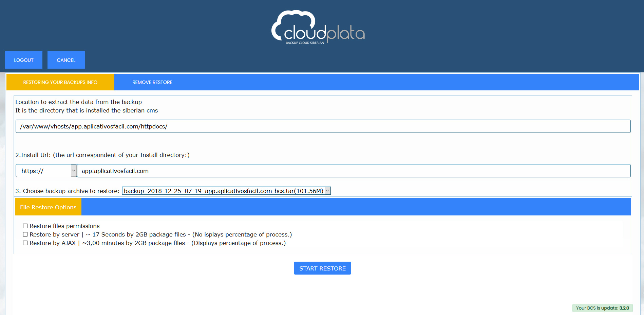Image resolution: width=644 pixels, height=315 pixels.
Task: Click the START RESTORE button
Action: coord(322,268)
